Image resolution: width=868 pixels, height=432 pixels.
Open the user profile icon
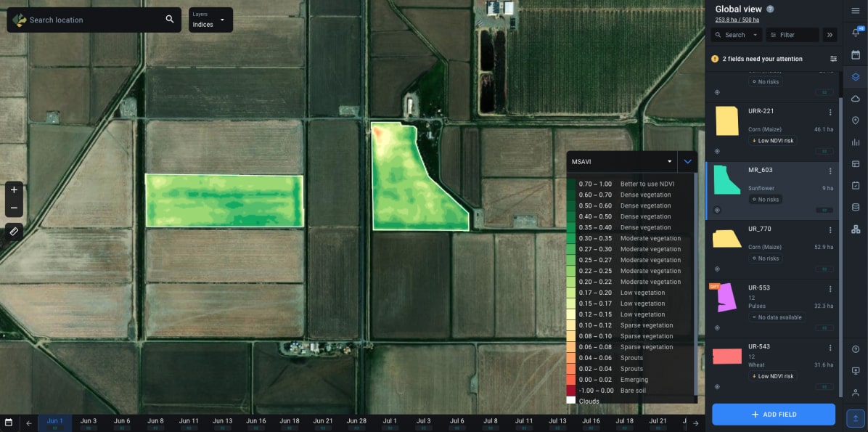855,392
